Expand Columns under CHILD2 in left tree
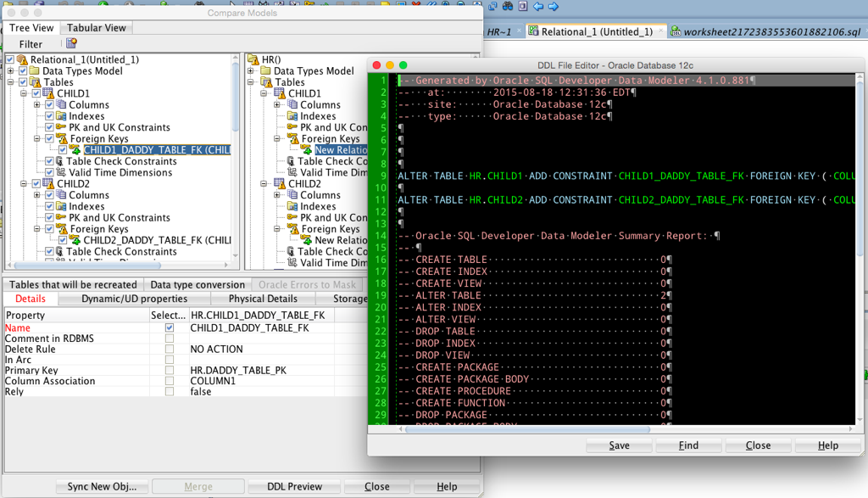This screenshot has height=498, width=868. pos(37,195)
